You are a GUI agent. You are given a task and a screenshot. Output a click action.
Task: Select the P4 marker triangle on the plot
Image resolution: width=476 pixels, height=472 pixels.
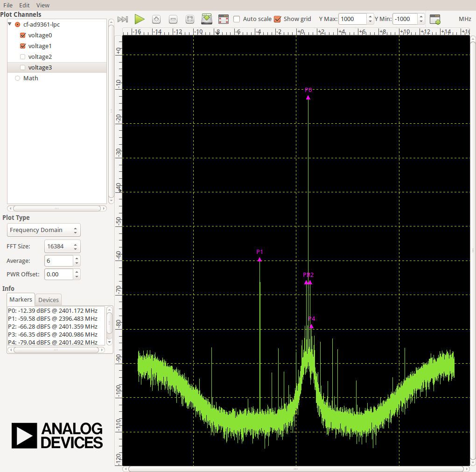coord(311,326)
